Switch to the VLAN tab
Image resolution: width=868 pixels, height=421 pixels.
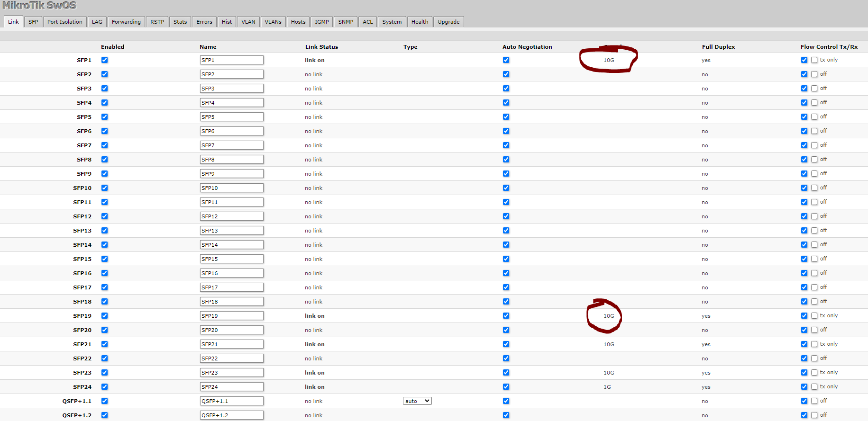(x=248, y=22)
